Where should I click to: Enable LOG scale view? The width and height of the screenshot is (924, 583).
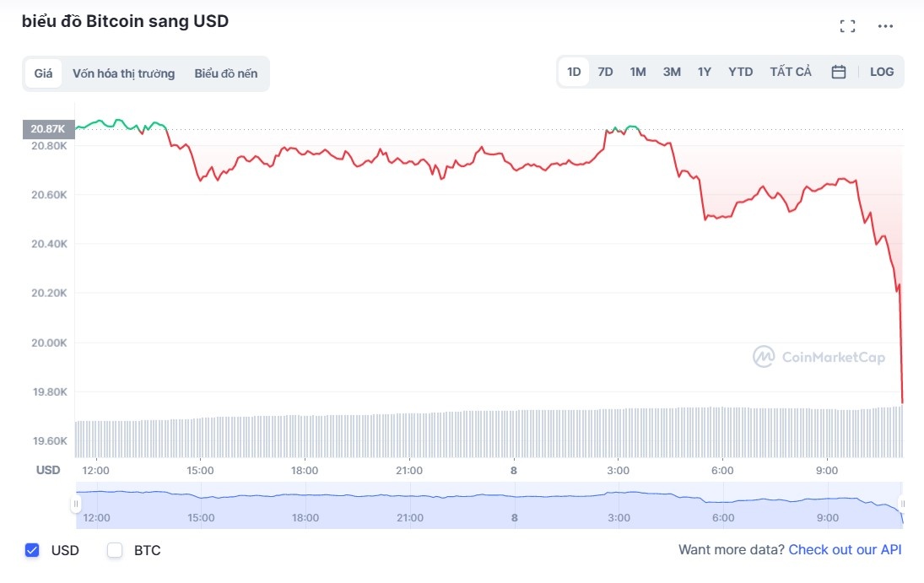tap(882, 72)
